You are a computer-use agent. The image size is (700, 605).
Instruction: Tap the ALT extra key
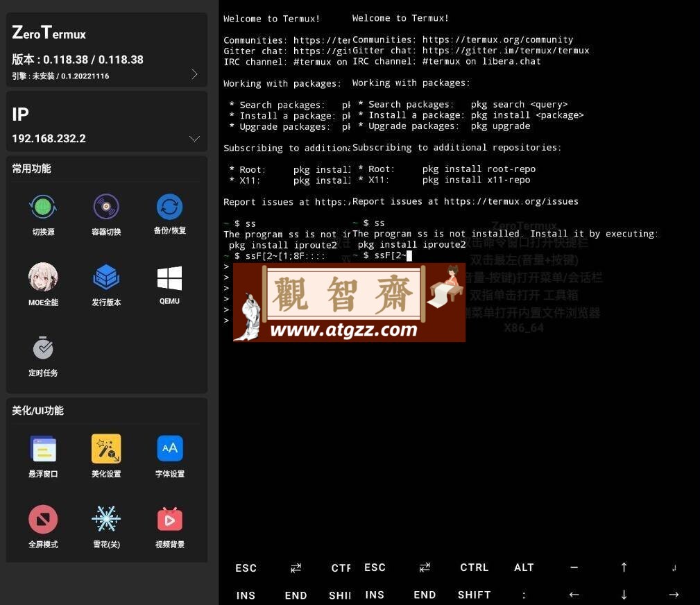[524, 568]
